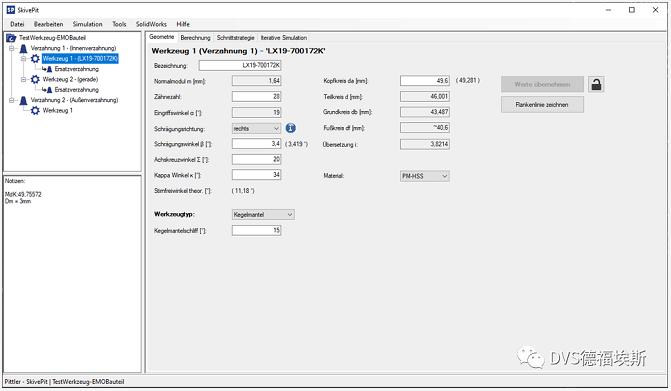Click the Grundkreis db field

(x=425, y=112)
